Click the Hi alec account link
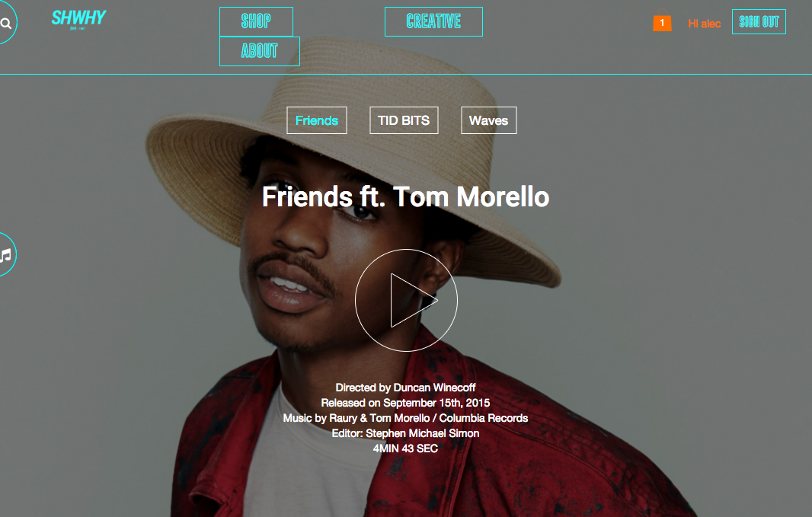This screenshot has width=812, height=517. (x=705, y=24)
